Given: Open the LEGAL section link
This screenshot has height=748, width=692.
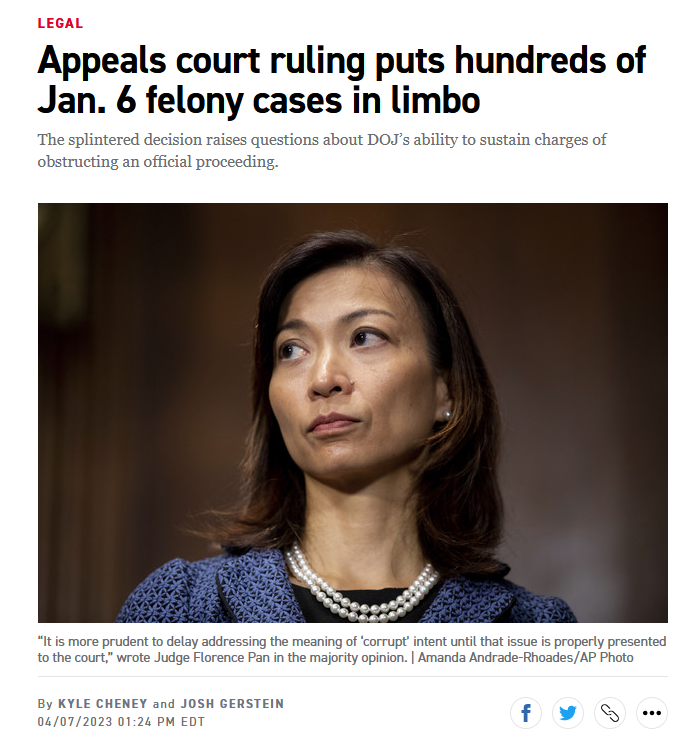Looking at the screenshot, I should click(x=60, y=23).
